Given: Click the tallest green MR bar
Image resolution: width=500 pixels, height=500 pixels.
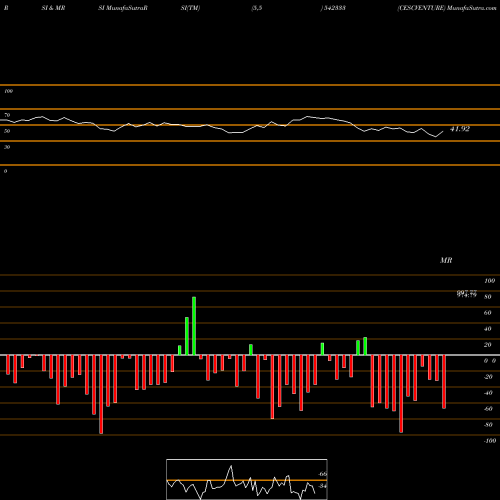Looking at the screenshot, I should click(194, 326).
